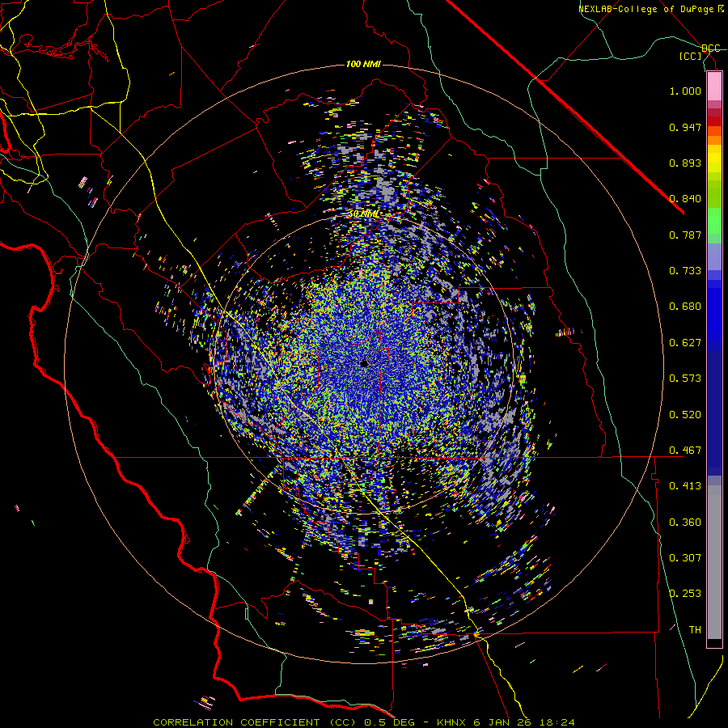728x728 pixels.
Task: Click the 0.893 legend value
Action: (x=685, y=163)
